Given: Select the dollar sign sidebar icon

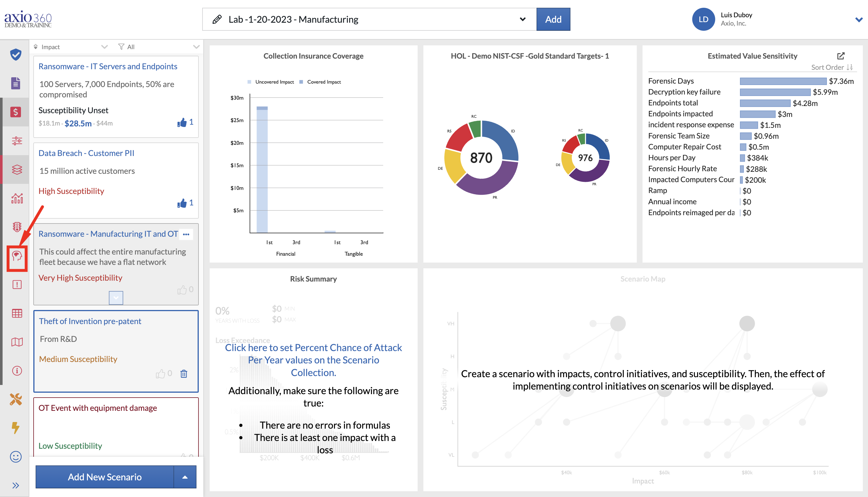Looking at the screenshot, I should (x=16, y=112).
